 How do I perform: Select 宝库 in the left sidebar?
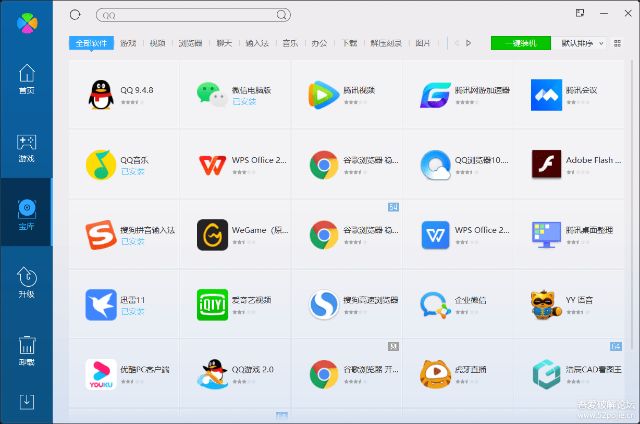[x=27, y=214]
